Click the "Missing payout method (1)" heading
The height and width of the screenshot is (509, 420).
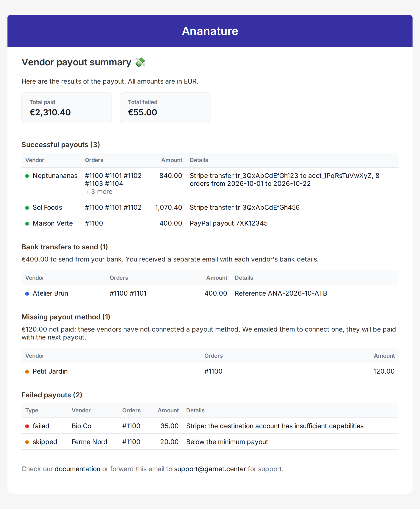(66, 317)
